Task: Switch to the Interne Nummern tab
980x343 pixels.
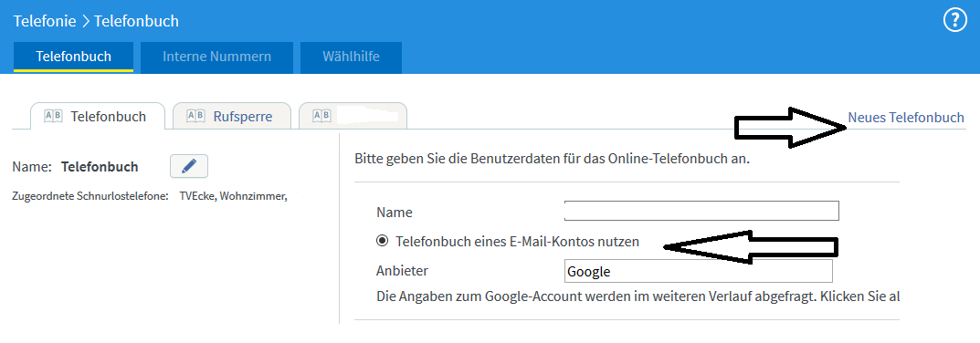Action: (x=216, y=57)
